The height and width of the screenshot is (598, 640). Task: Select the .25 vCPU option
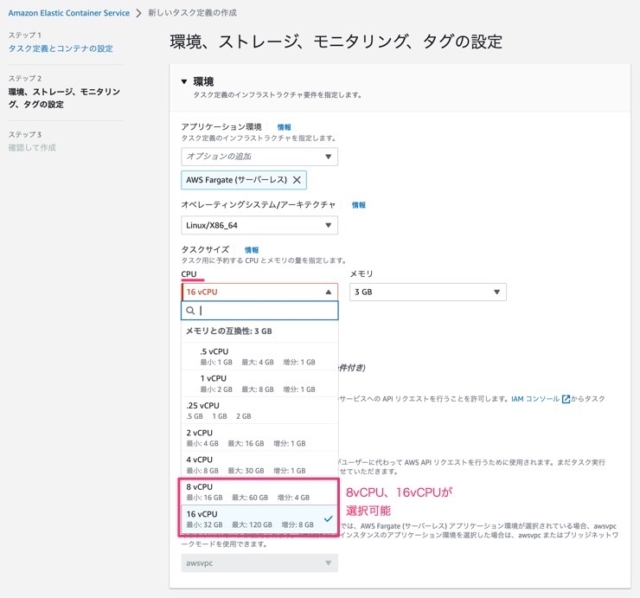[x=260, y=411]
